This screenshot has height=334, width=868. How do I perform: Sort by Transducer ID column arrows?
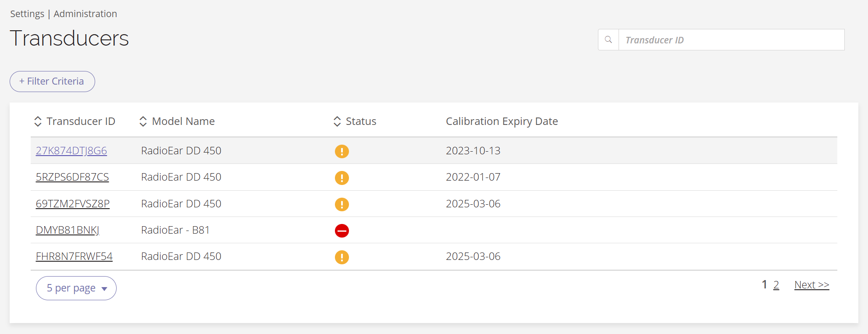38,121
